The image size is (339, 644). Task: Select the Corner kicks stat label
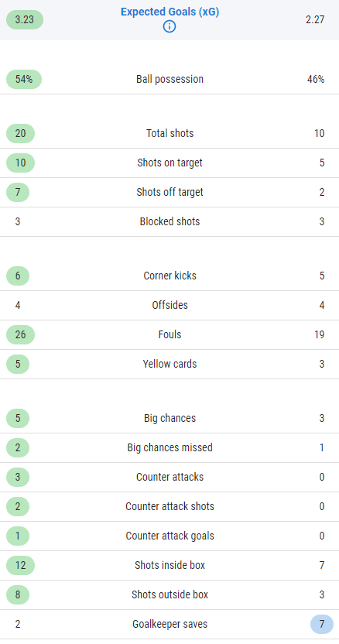(169, 276)
